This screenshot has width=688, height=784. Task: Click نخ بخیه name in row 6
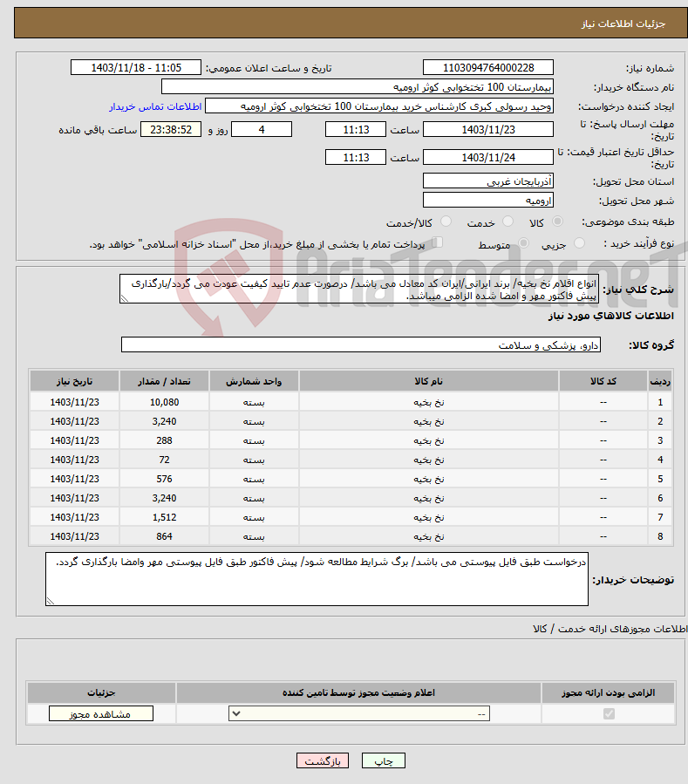pos(428,499)
